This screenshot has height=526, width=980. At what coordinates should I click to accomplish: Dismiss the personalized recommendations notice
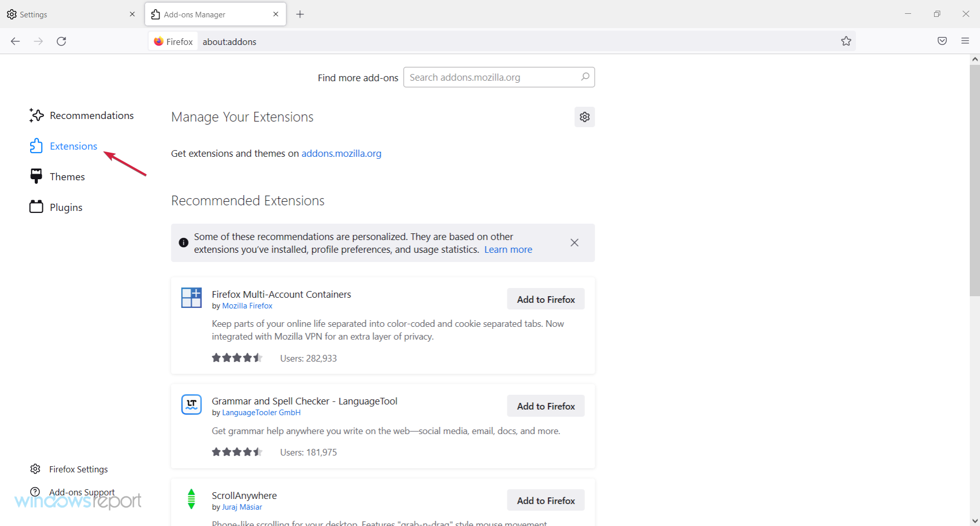pos(574,242)
